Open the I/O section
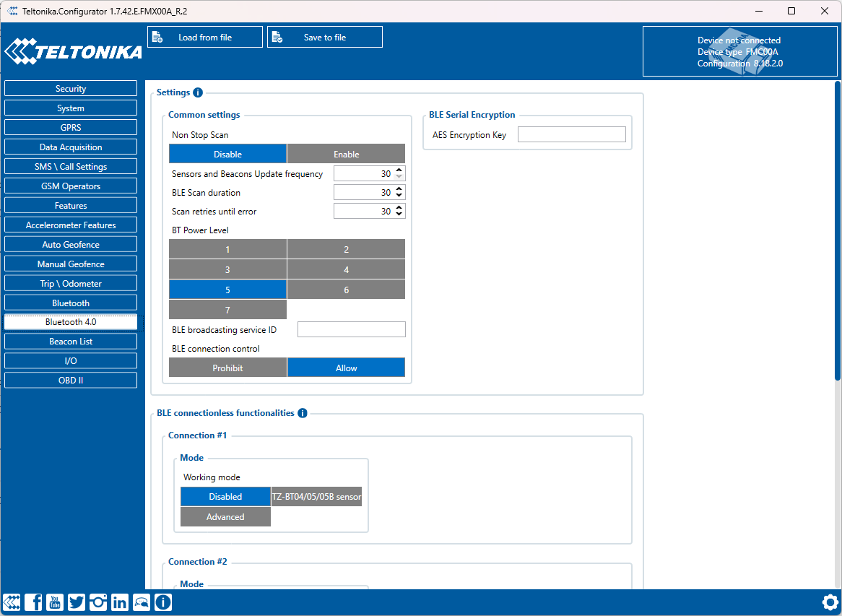Image resolution: width=842 pixels, height=616 pixels. click(71, 361)
